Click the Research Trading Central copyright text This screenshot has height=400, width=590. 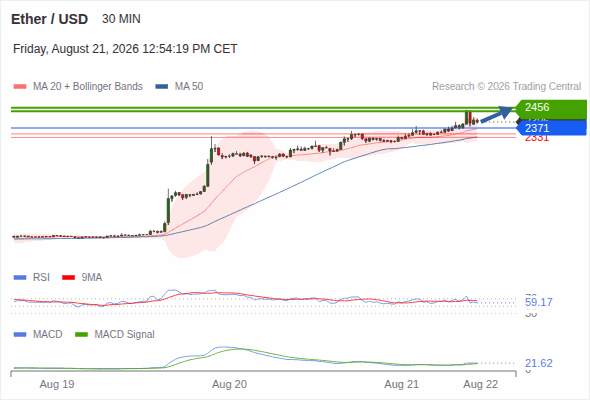click(506, 87)
